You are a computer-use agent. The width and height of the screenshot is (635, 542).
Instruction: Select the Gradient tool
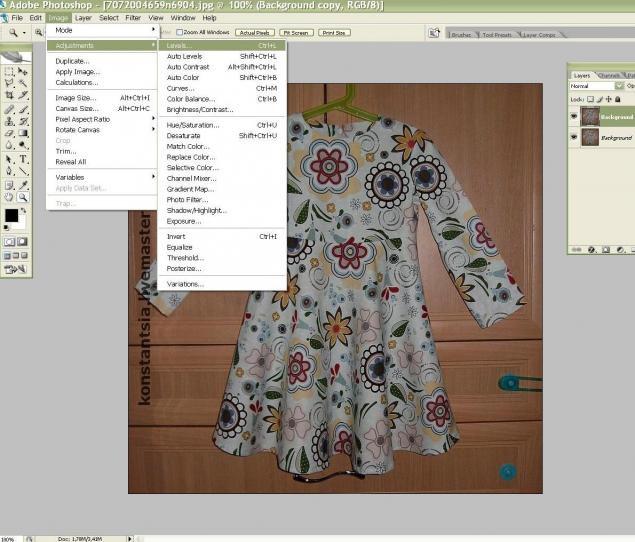[23, 133]
